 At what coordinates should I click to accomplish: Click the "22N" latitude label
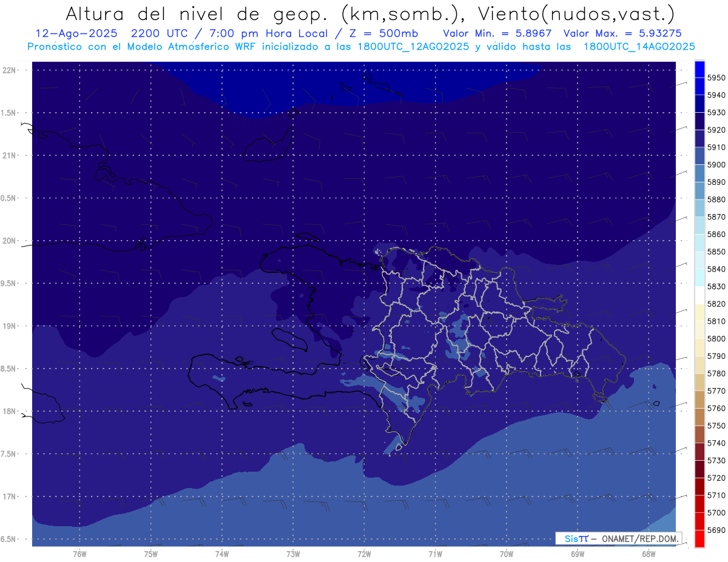9,70
